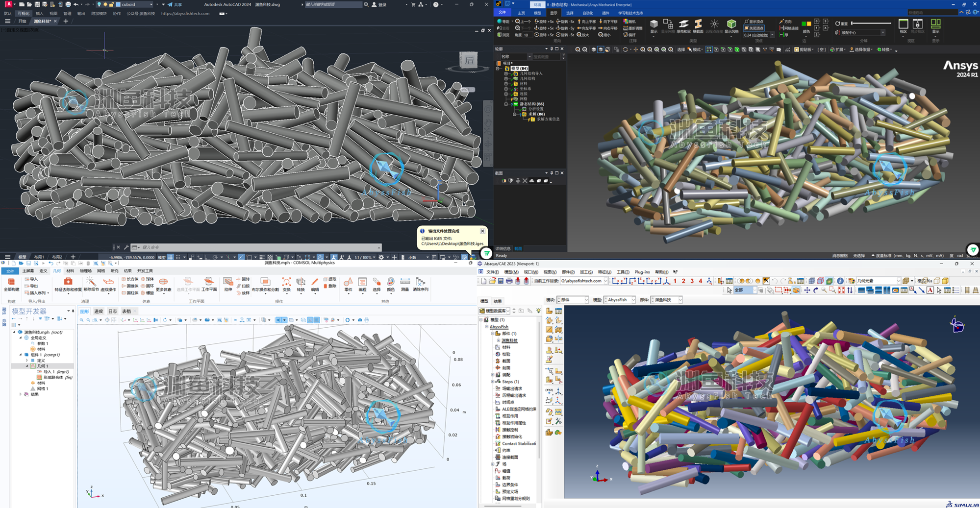Toggle Show Vertices option in Ansys ribbon

[x=754, y=22]
